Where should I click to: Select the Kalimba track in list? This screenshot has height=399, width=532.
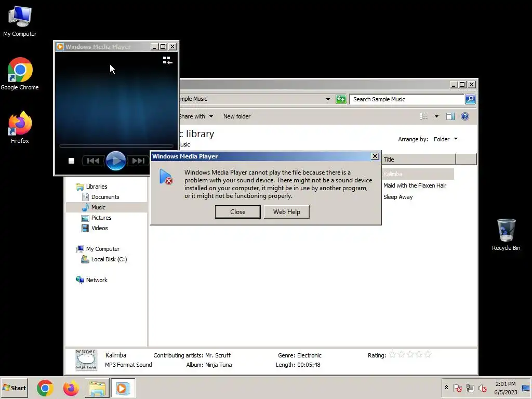click(x=418, y=174)
